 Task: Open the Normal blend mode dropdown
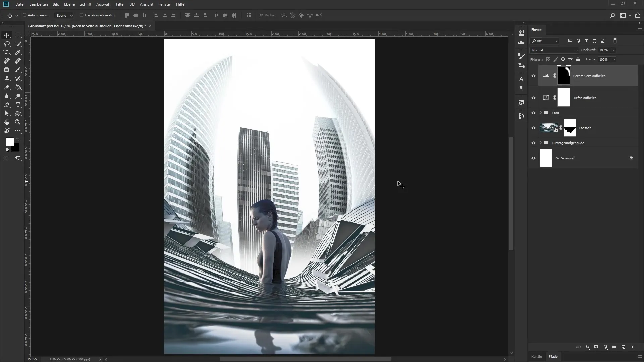(554, 50)
